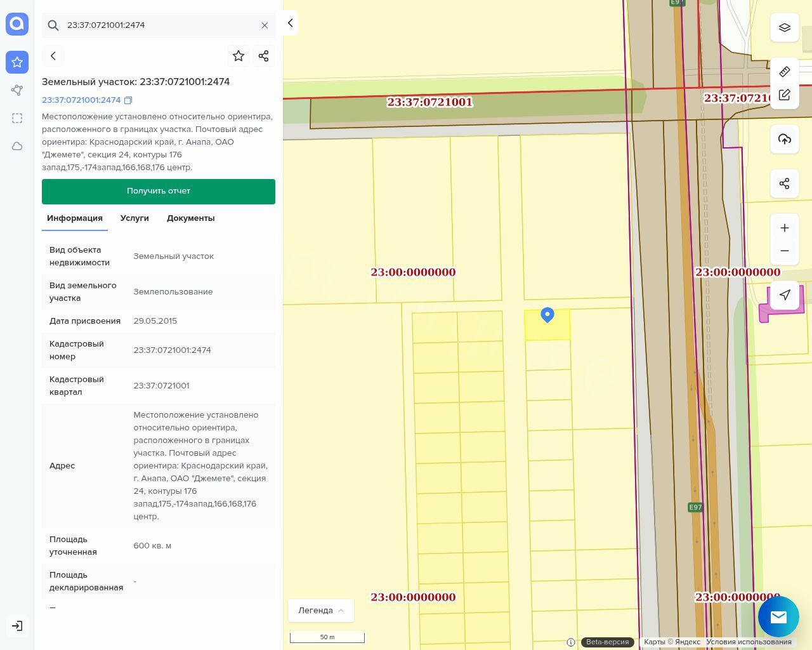Clear the search query text
812x650 pixels.
coord(265,25)
